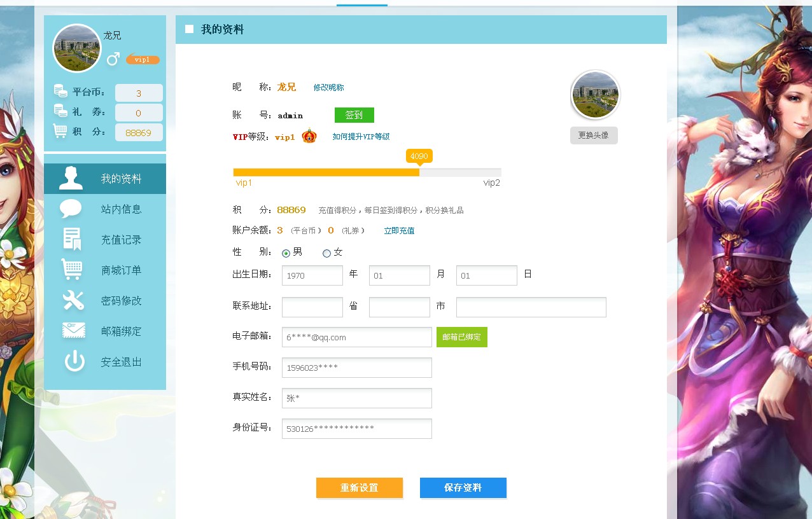Click the envelope icon for 邮箱绑定

coord(73,331)
